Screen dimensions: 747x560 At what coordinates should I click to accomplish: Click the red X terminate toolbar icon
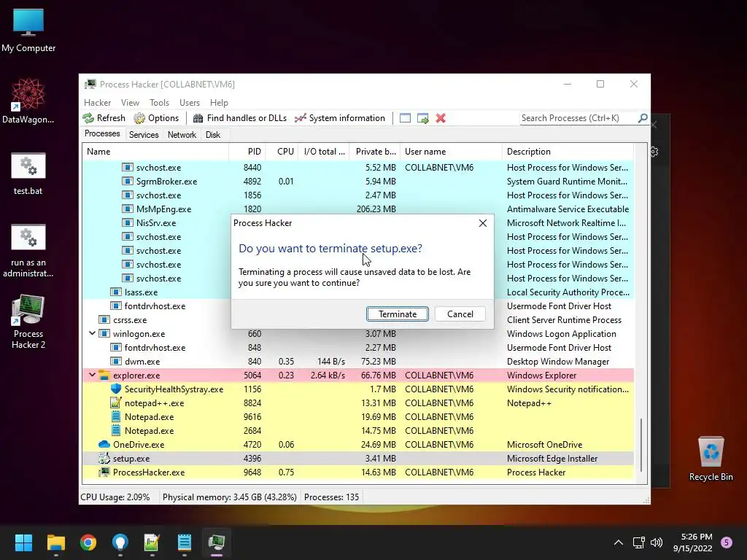coord(441,118)
